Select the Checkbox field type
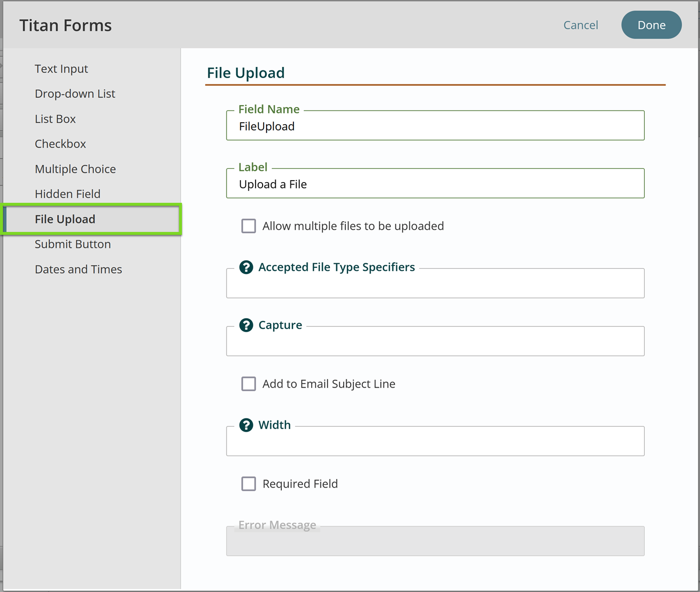The image size is (700, 592). [x=60, y=144]
